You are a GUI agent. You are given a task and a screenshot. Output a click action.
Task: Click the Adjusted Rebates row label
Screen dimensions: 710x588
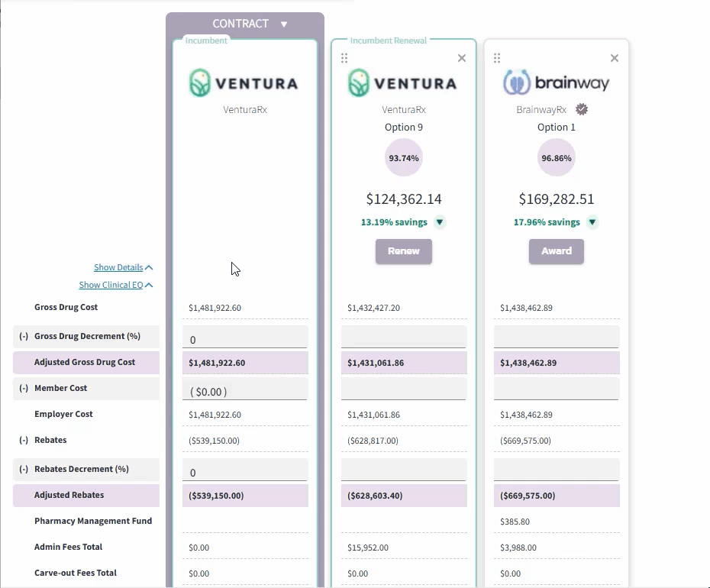[69, 495]
